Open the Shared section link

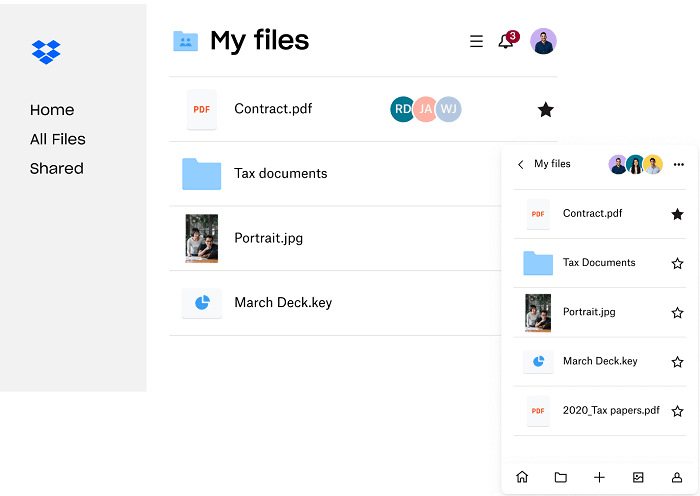pos(57,168)
